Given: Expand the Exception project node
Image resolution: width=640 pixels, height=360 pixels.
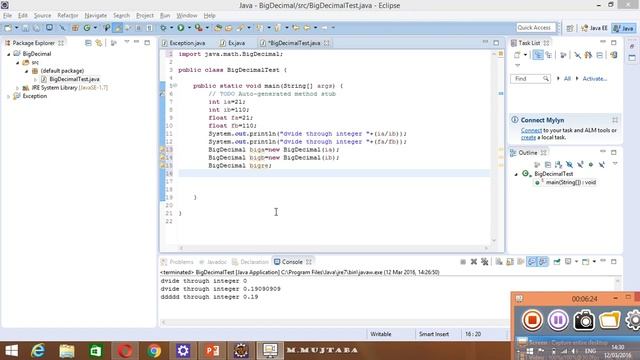Looking at the screenshot, I should point(9,96).
